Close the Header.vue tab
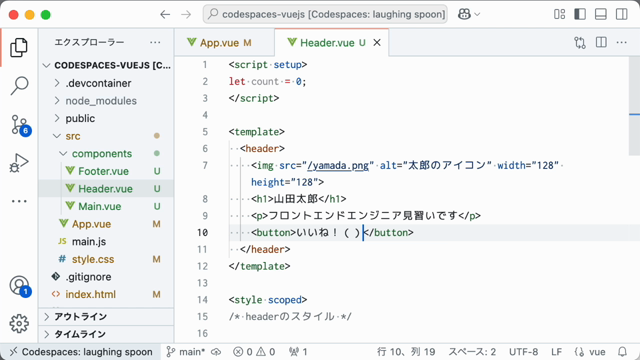The image size is (640, 360). click(x=377, y=42)
